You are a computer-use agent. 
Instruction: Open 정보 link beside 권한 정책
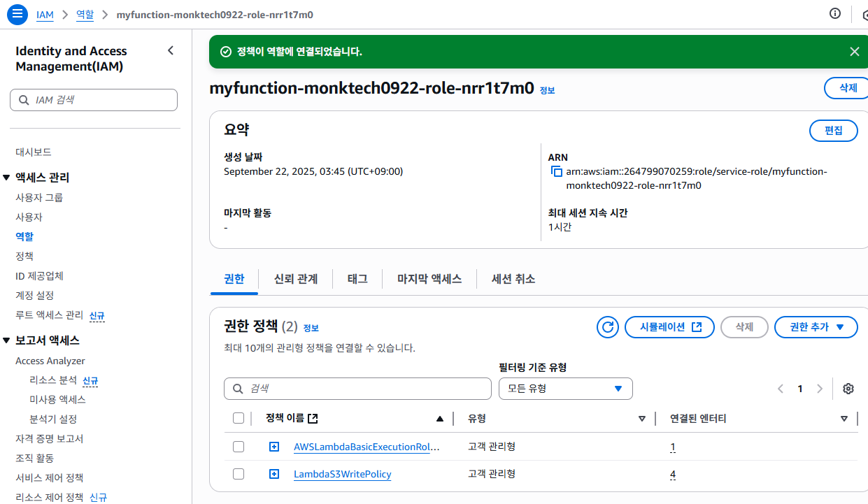point(311,328)
